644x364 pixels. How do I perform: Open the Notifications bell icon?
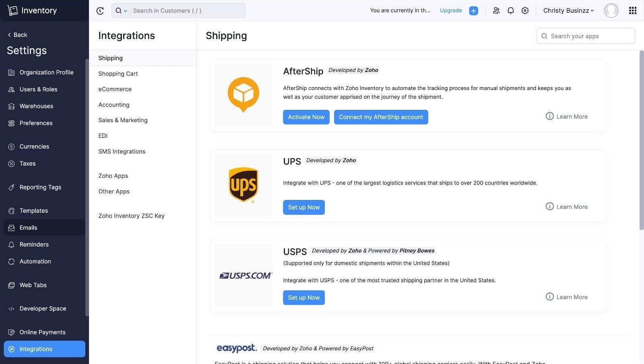(x=510, y=10)
